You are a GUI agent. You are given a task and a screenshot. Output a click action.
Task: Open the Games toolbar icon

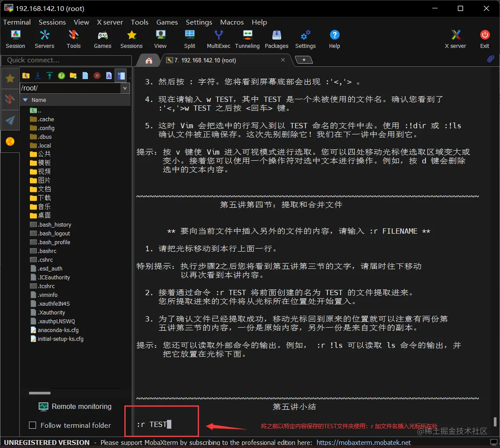(x=103, y=39)
